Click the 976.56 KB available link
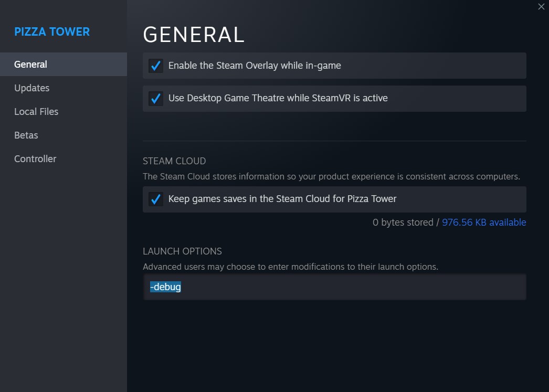 (x=484, y=223)
